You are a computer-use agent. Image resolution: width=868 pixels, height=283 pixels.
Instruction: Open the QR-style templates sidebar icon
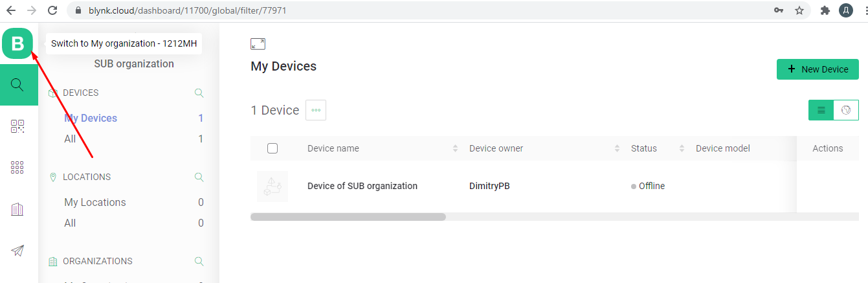point(17,126)
